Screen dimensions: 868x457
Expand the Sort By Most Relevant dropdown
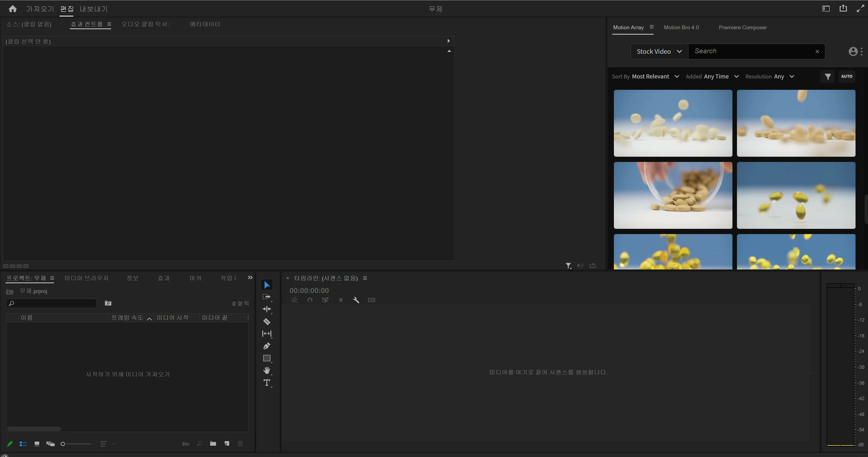(655, 76)
